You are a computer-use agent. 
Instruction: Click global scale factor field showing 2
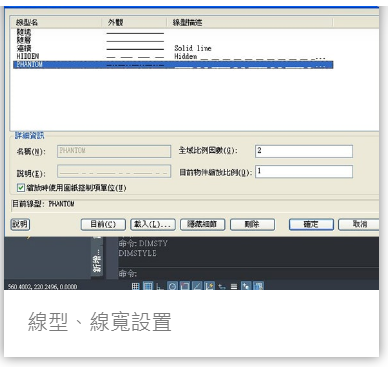[304, 151]
